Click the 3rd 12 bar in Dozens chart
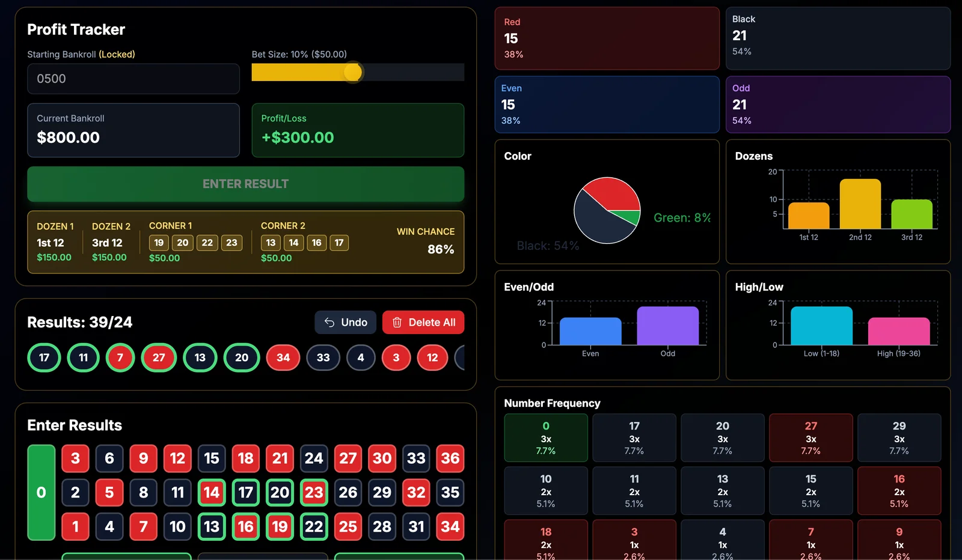962x560 pixels. [911, 214]
